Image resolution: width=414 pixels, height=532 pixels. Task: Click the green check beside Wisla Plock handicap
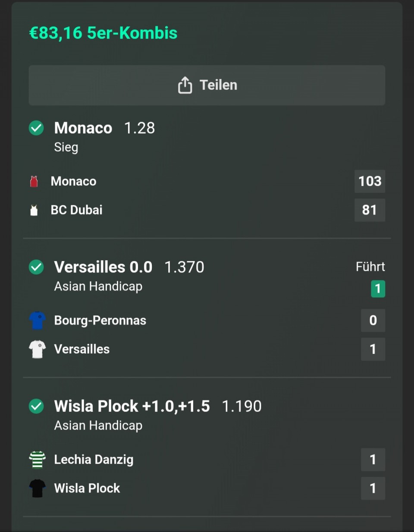tap(36, 406)
